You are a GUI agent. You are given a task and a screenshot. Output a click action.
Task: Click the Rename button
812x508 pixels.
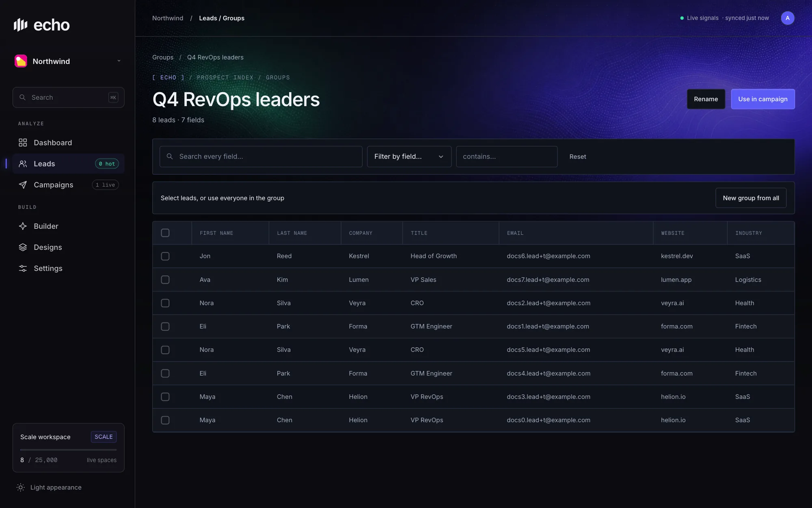[706, 99]
